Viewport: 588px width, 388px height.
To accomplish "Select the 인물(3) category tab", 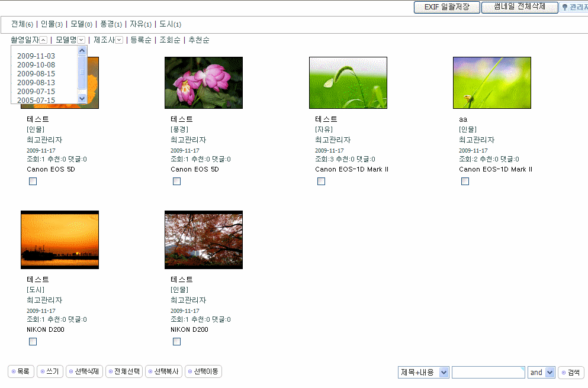I will pos(52,24).
